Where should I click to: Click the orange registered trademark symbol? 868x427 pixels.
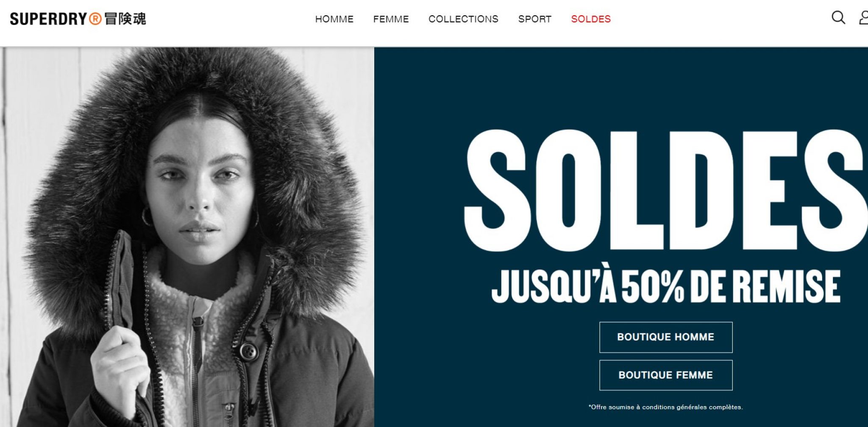pyautogui.click(x=95, y=19)
